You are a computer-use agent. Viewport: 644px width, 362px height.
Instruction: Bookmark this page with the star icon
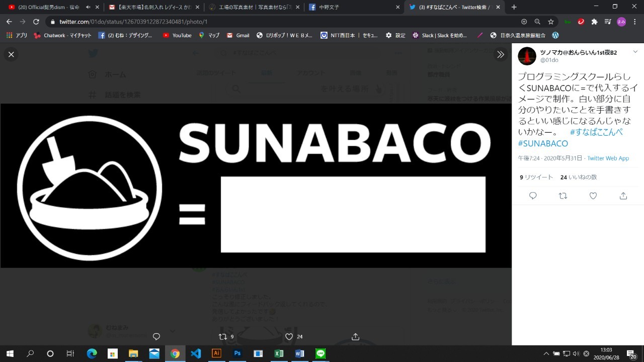[x=551, y=22]
